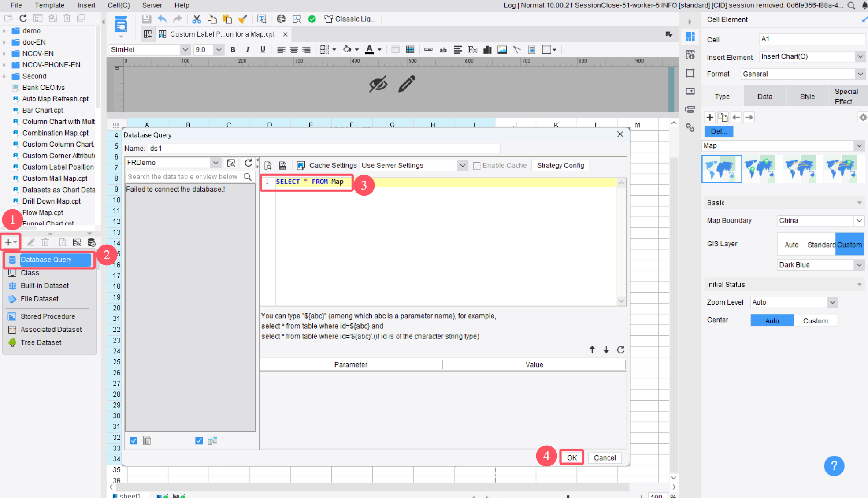Open the Zoom Level Auto dropdown
Viewport: 868px width, 498px height.
tap(832, 302)
